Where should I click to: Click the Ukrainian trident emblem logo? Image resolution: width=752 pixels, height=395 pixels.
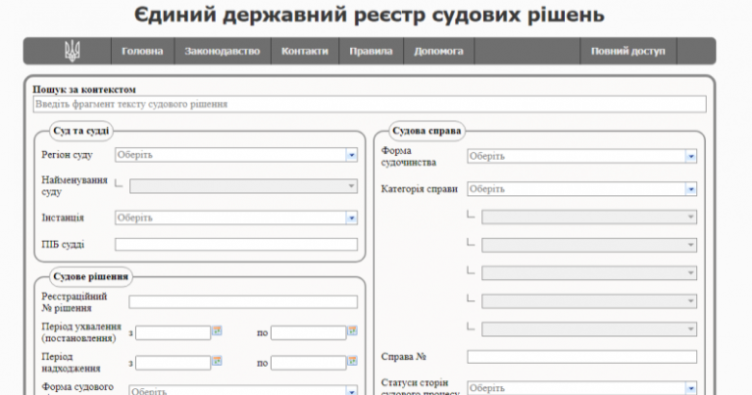[x=72, y=51]
